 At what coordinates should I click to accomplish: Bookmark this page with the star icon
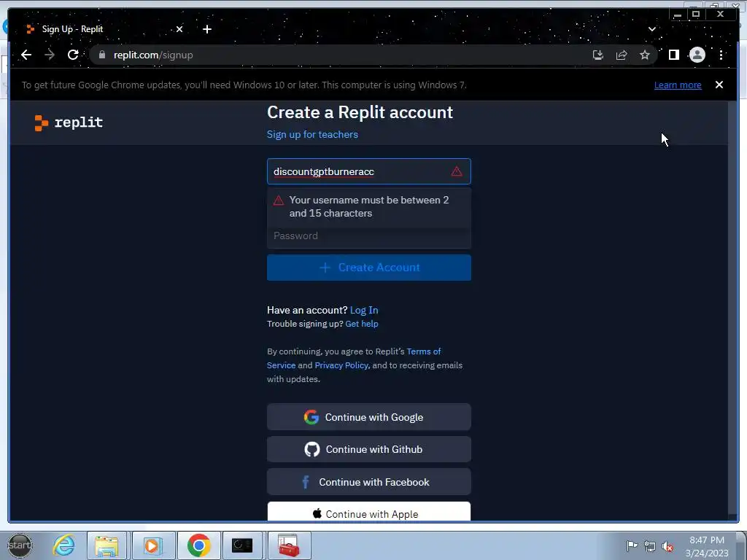(645, 55)
